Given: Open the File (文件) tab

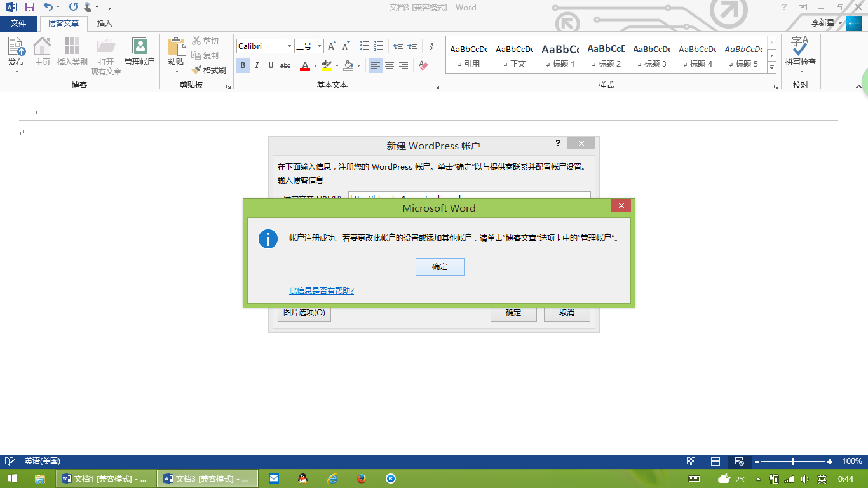Looking at the screenshot, I should tap(18, 24).
